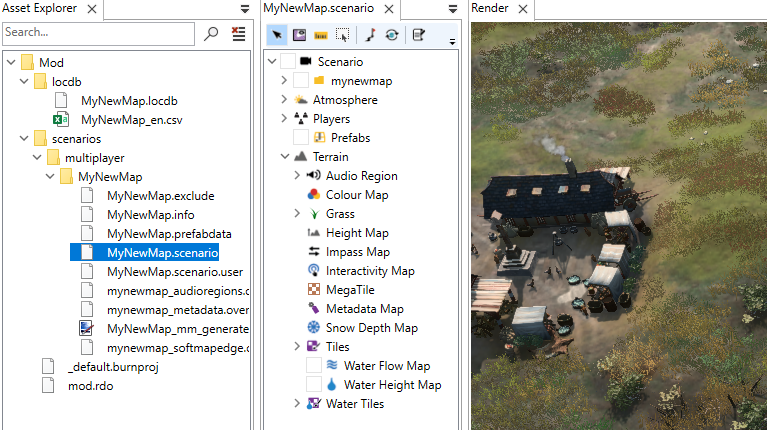Switch to the Render tab
Screen dimensions: 767x430
click(x=490, y=8)
